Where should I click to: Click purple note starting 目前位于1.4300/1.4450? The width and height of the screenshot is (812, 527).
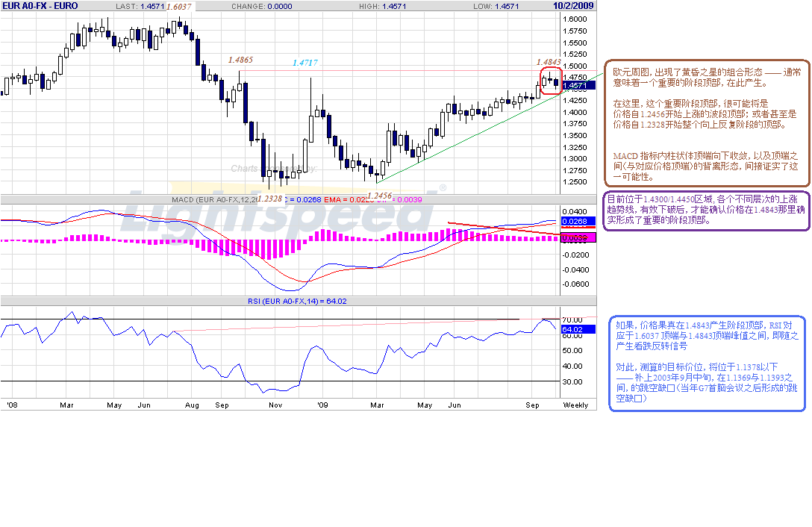pyautogui.click(x=706, y=209)
